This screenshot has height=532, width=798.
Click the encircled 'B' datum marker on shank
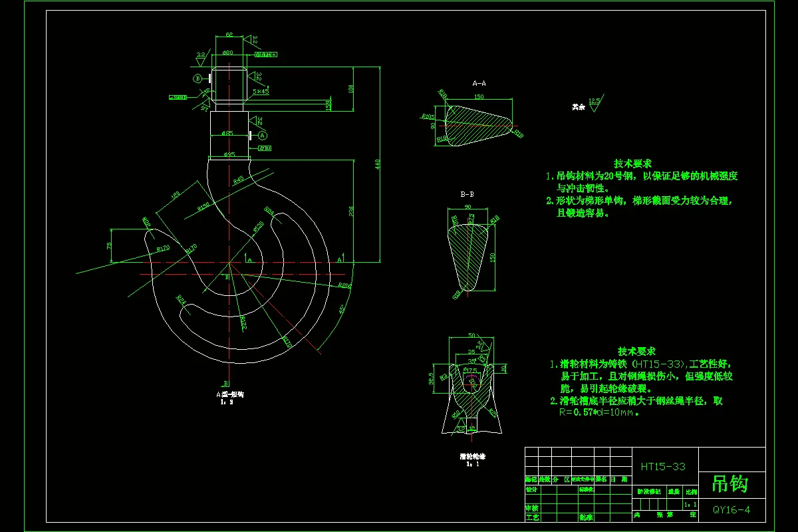tap(198, 78)
